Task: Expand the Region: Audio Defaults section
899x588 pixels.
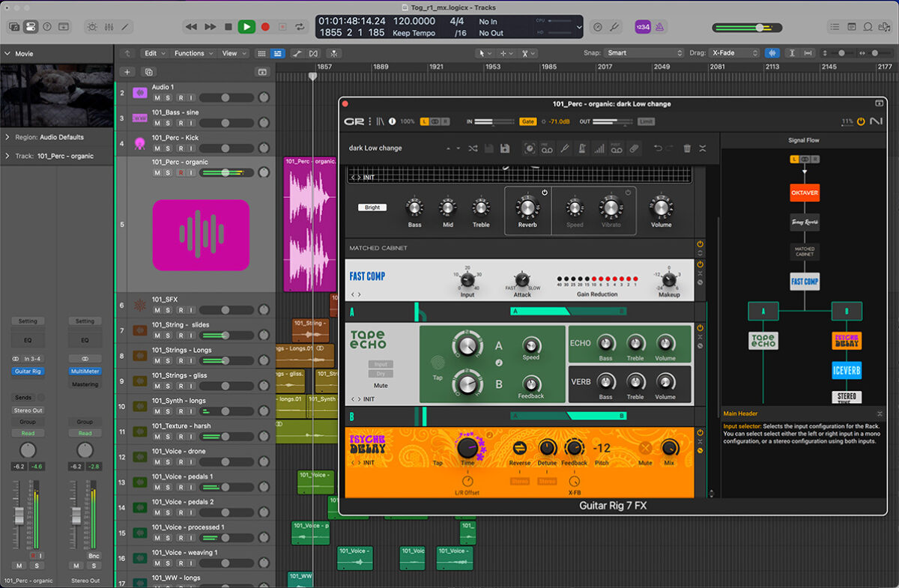Action: pyautogui.click(x=7, y=137)
